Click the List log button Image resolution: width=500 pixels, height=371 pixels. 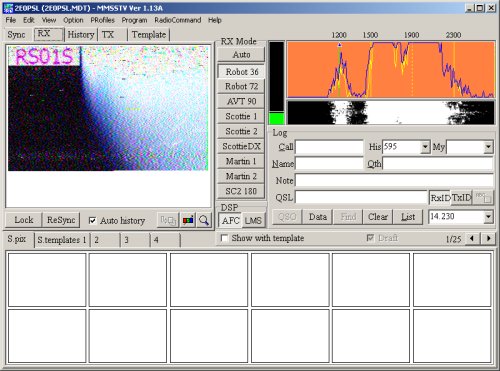(x=408, y=217)
